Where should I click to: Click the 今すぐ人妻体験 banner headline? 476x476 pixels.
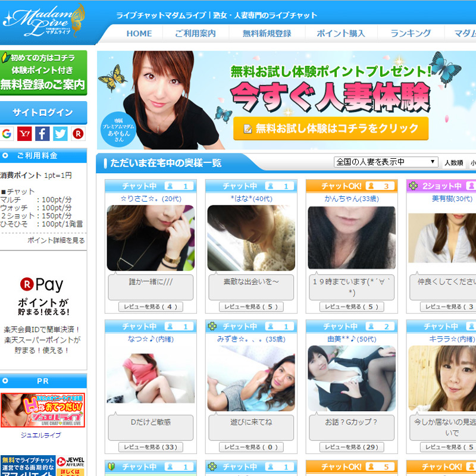pos(330,98)
